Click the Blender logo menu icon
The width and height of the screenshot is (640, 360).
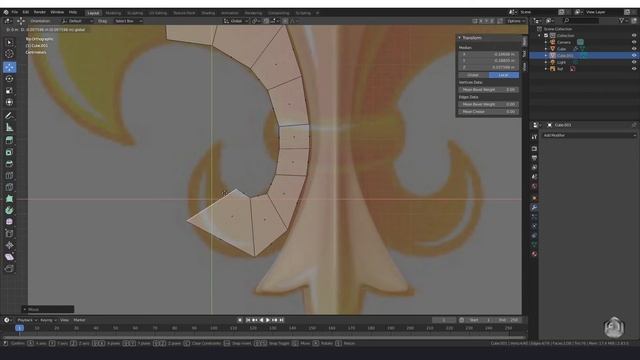pyautogui.click(x=6, y=12)
